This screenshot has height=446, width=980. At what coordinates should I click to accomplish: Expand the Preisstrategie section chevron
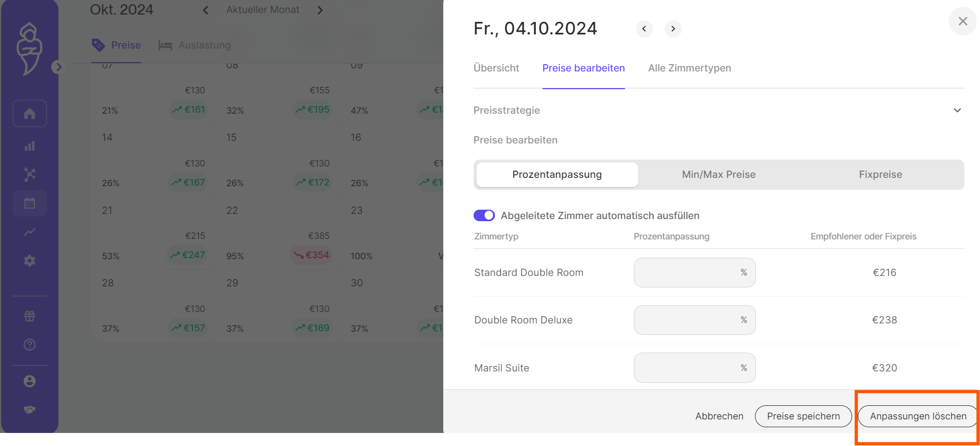pyautogui.click(x=957, y=111)
